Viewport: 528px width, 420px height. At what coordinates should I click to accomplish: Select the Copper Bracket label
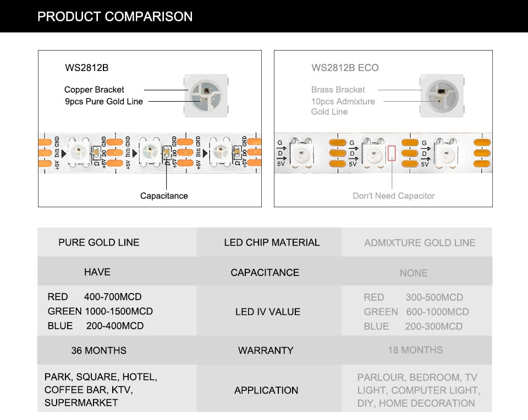(94, 90)
